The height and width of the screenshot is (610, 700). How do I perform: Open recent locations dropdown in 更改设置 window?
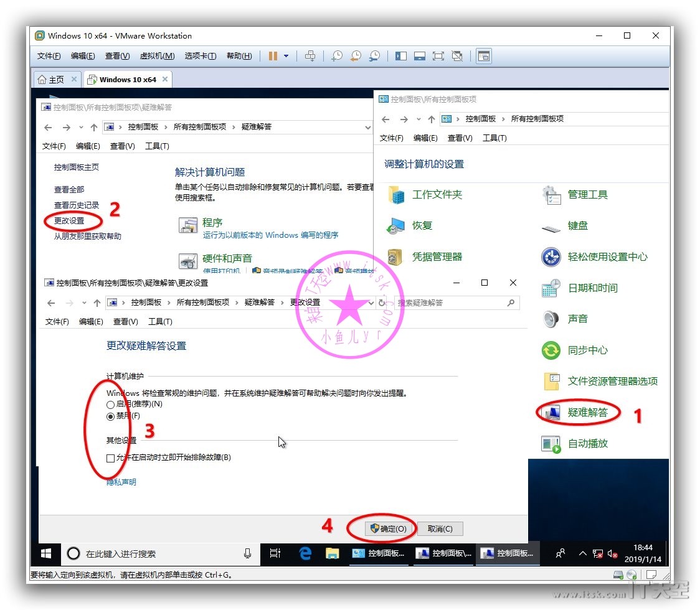[x=84, y=303]
